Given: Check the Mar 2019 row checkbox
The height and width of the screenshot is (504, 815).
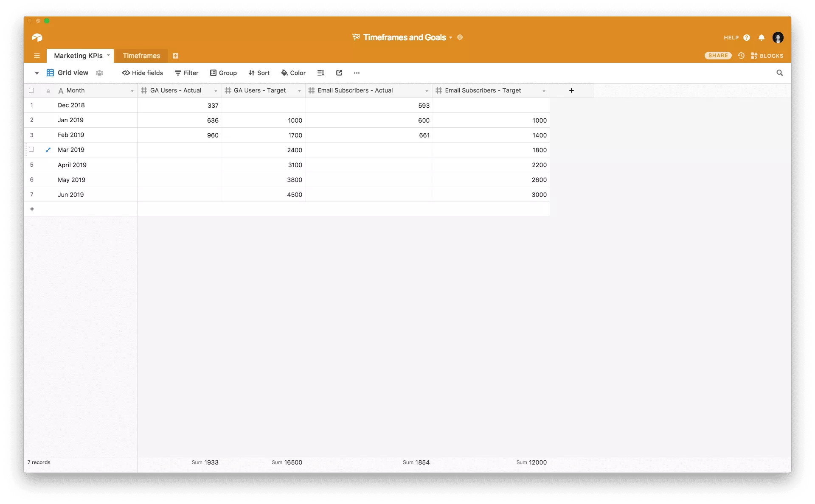Looking at the screenshot, I should 31,150.
